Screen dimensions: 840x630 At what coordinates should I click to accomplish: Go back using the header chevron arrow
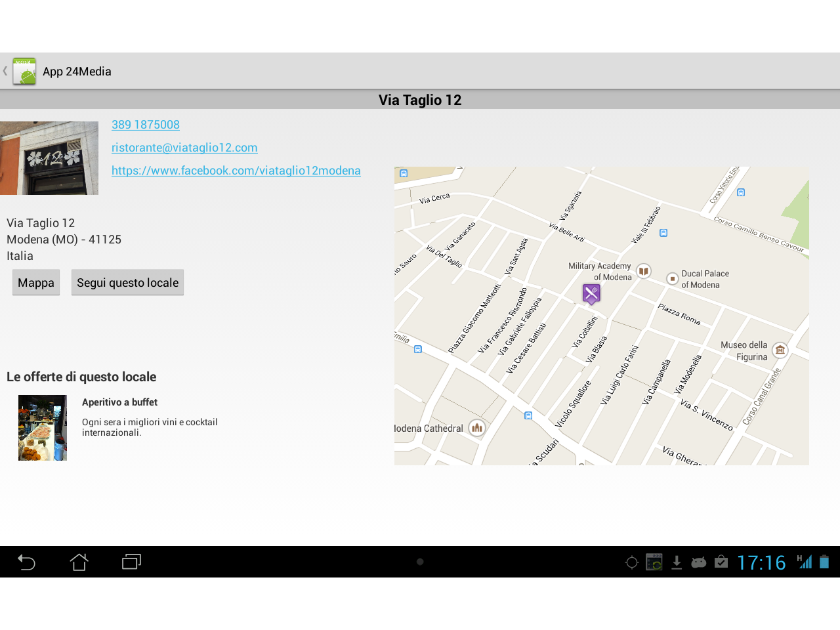[5, 71]
